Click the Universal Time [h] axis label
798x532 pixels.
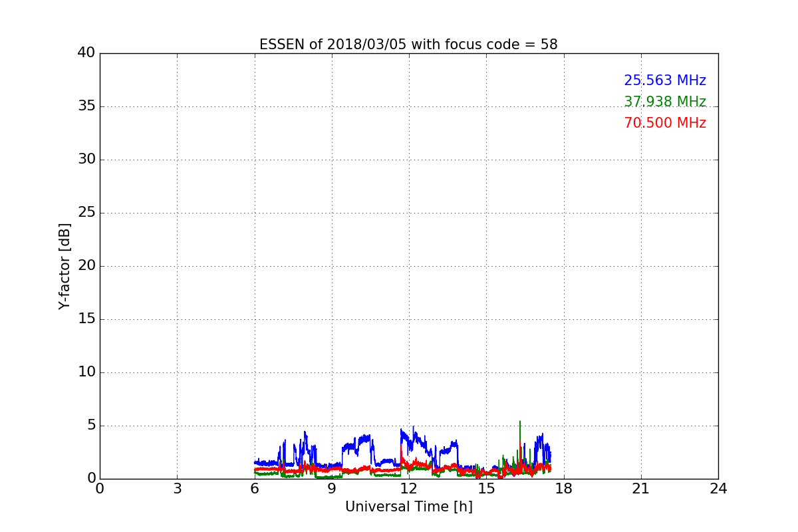coord(408,507)
